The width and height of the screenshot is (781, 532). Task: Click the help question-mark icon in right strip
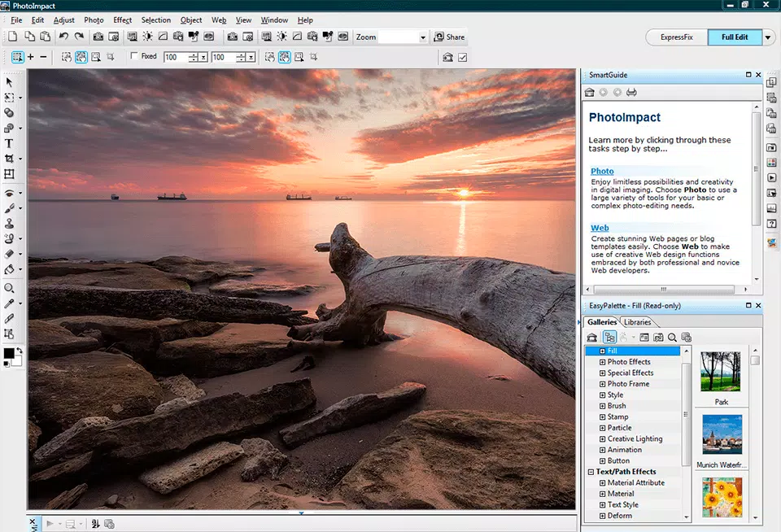(771, 224)
